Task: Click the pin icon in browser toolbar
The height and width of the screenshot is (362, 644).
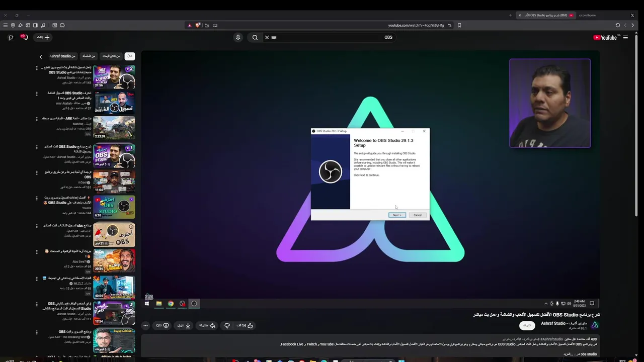Action: click(x=20, y=25)
